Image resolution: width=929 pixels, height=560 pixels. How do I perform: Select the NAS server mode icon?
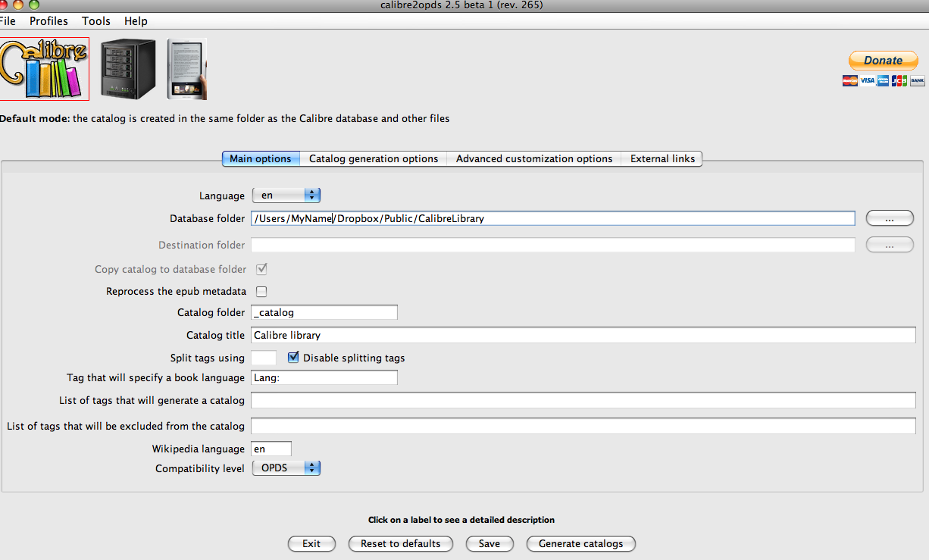[x=128, y=69]
